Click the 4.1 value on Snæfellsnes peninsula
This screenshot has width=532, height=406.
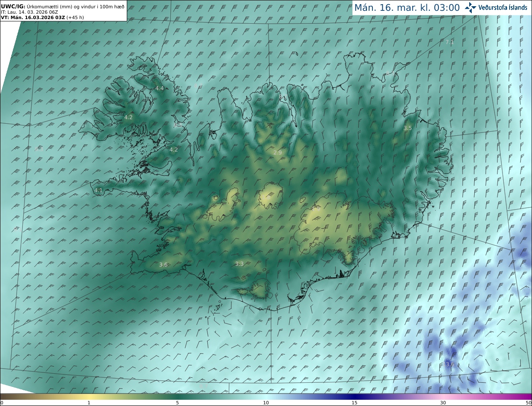click(99, 191)
